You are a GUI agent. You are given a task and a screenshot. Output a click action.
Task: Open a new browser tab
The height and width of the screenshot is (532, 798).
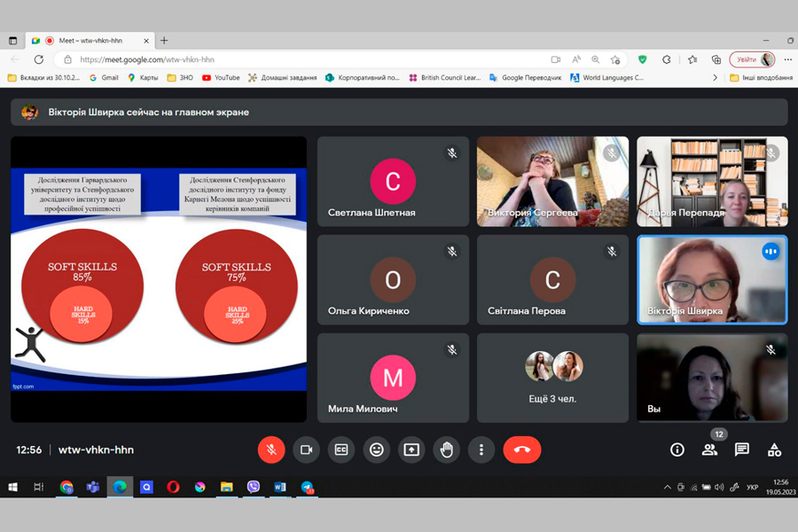[164, 41]
